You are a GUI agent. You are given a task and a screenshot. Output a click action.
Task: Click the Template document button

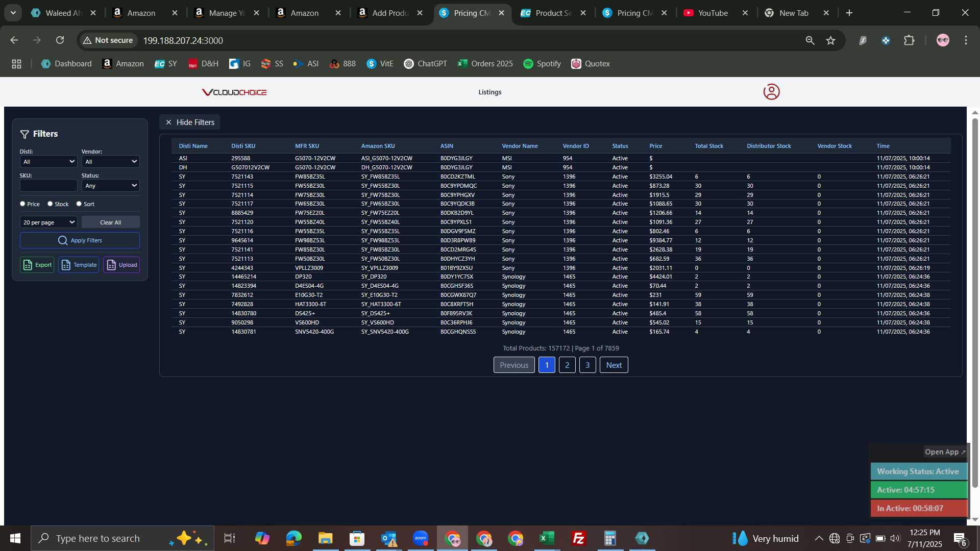click(x=79, y=265)
